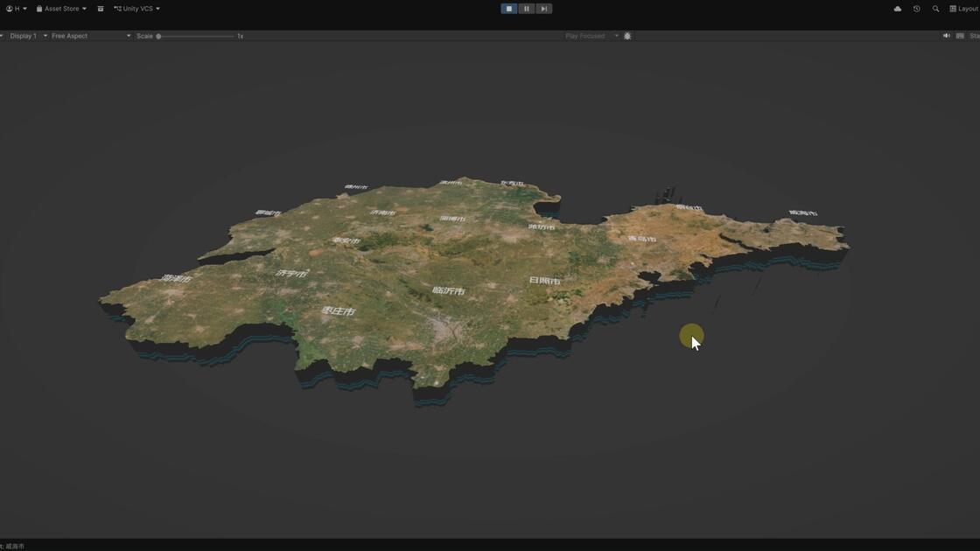Screen dimensions: 980x551
Task: Pause the running game
Action: point(526,9)
